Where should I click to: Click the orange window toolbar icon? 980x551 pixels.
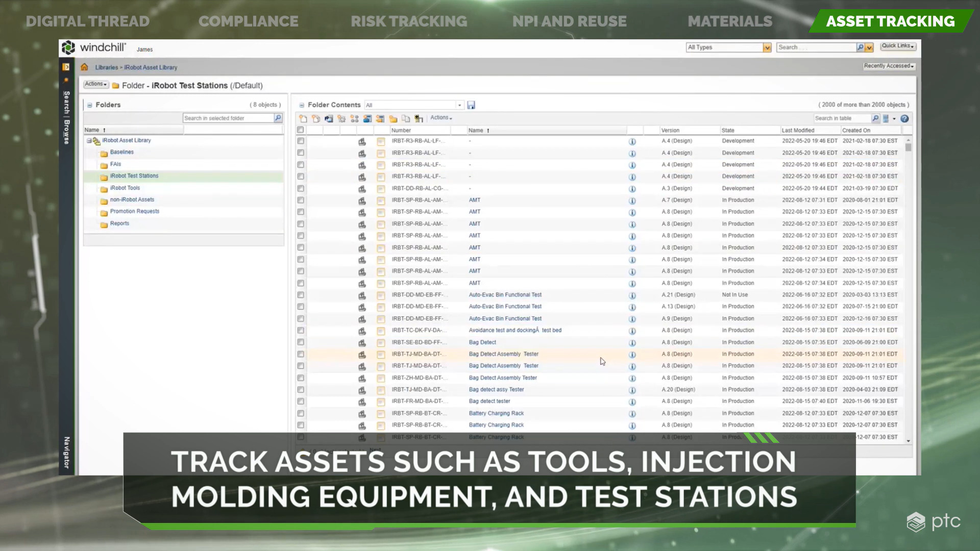coord(380,118)
